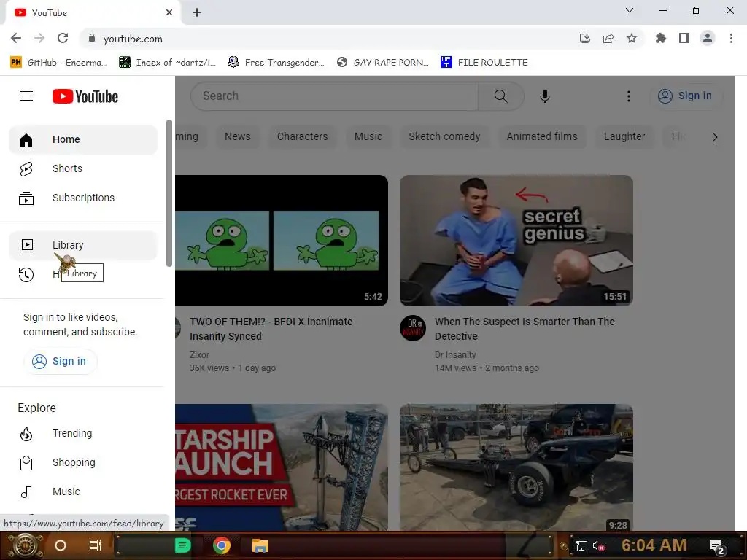This screenshot has width=747, height=560.
Task: Click the History clock icon
Action: [x=26, y=274]
